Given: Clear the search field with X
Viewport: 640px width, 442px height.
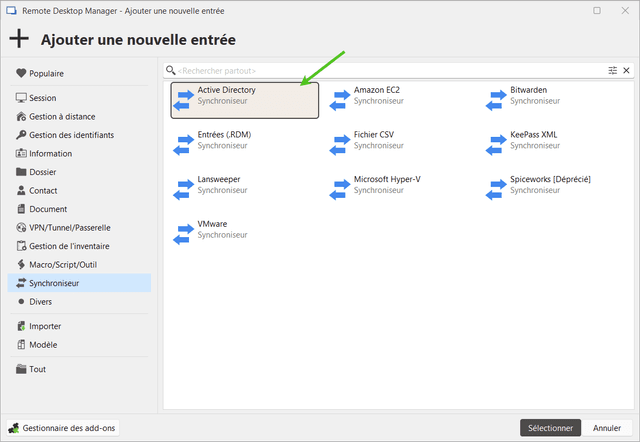Looking at the screenshot, I should 627,71.
